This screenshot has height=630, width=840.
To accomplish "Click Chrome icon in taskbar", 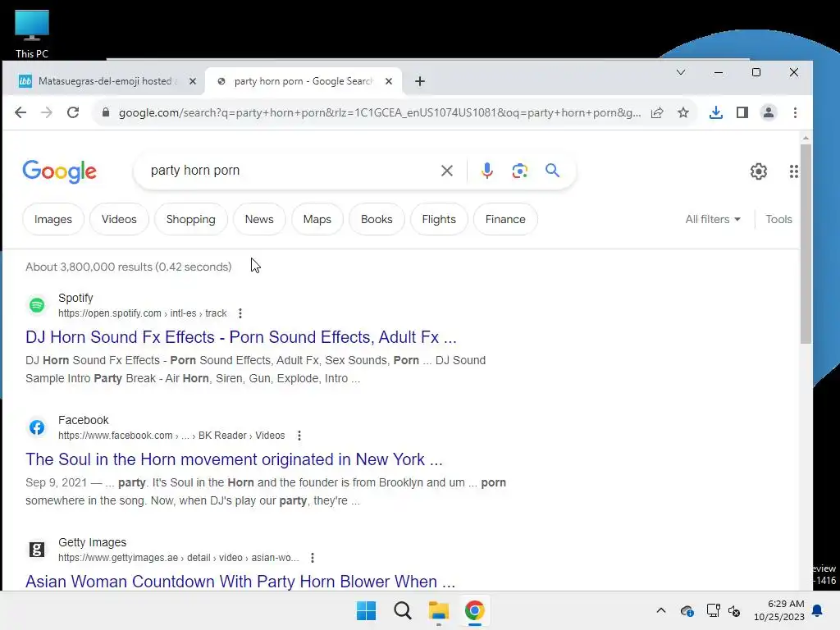I will pos(475,610).
